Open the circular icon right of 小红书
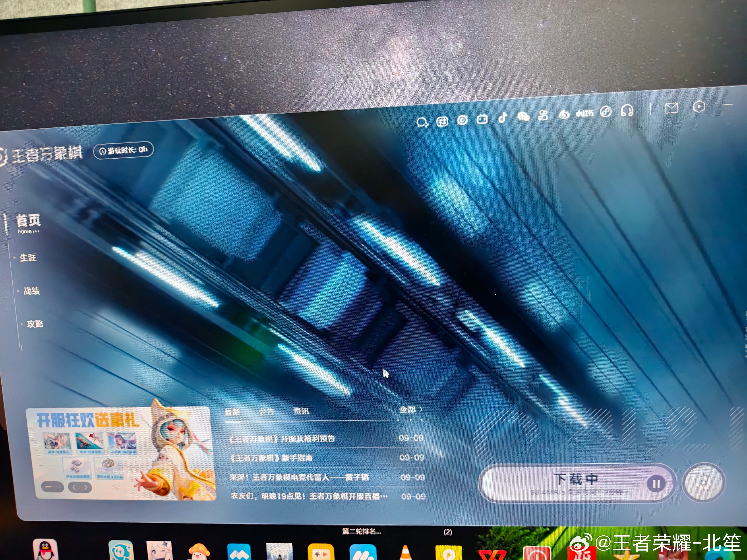This screenshot has height=560, width=747. click(606, 112)
